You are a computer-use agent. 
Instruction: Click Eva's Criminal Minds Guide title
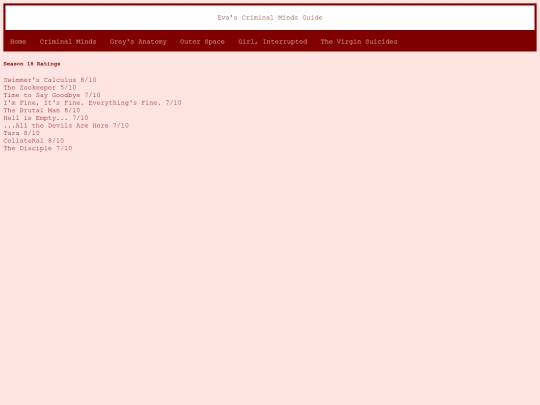pyautogui.click(x=270, y=18)
